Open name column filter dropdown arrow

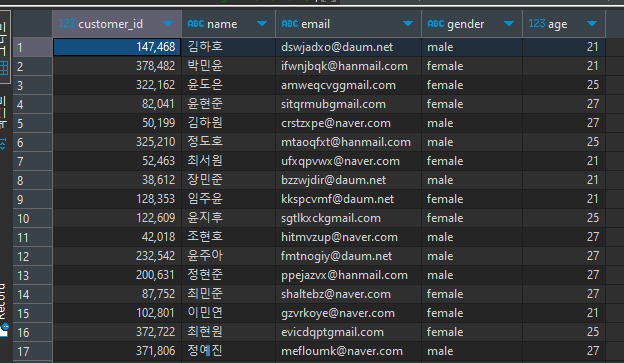tap(262, 24)
